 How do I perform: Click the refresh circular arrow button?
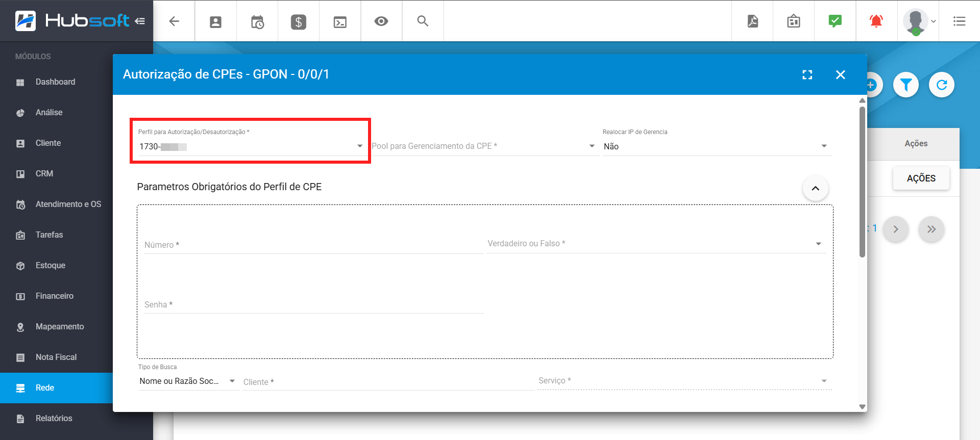[x=942, y=85]
